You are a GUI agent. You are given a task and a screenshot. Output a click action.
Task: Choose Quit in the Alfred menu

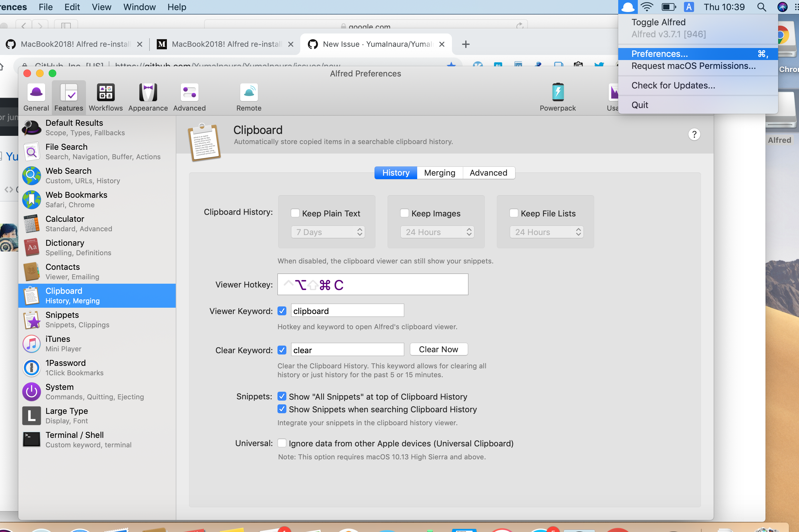click(x=698, y=105)
